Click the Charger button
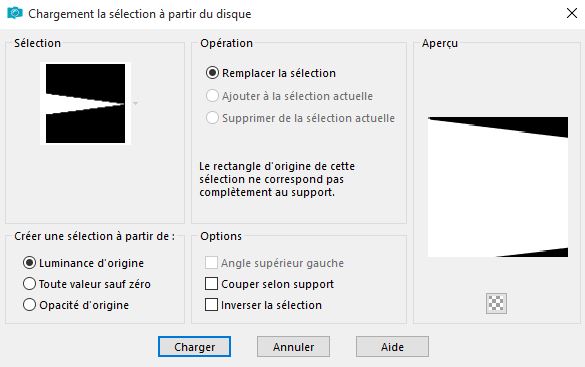Image resolution: width=585 pixels, height=367 pixels. coord(194,346)
